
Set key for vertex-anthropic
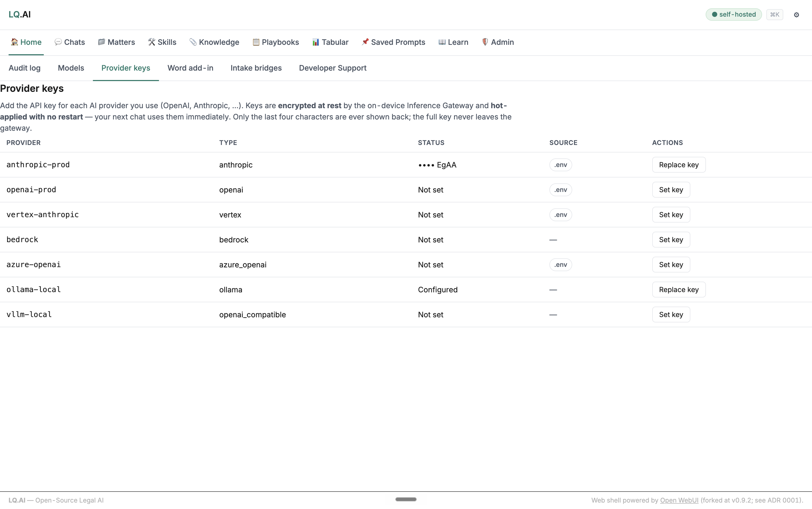click(x=671, y=214)
